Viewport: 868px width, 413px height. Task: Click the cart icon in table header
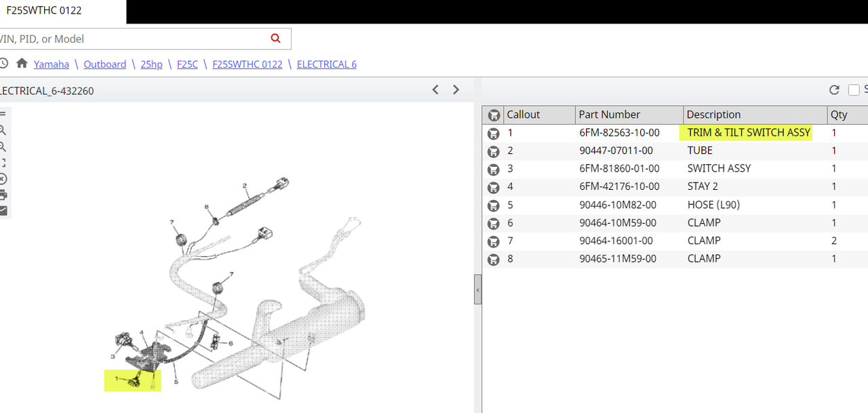(x=494, y=115)
